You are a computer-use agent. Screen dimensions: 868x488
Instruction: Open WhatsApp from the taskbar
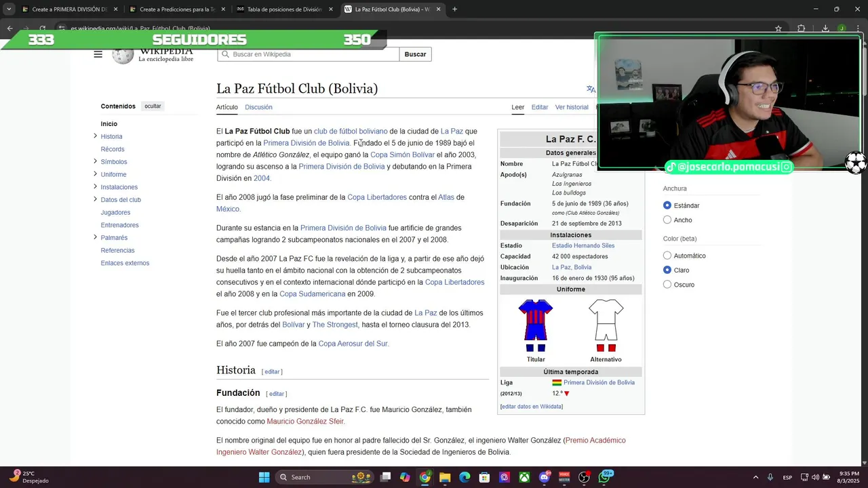604,477
